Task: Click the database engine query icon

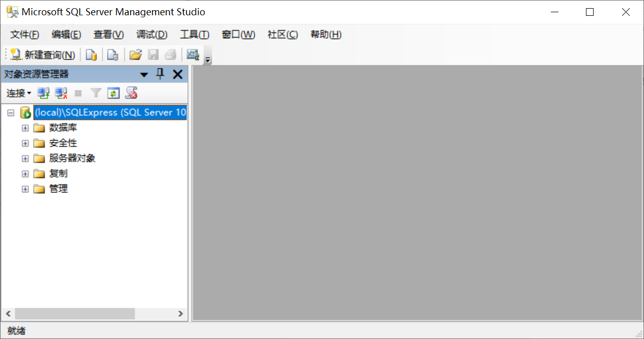Action: click(x=91, y=54)
